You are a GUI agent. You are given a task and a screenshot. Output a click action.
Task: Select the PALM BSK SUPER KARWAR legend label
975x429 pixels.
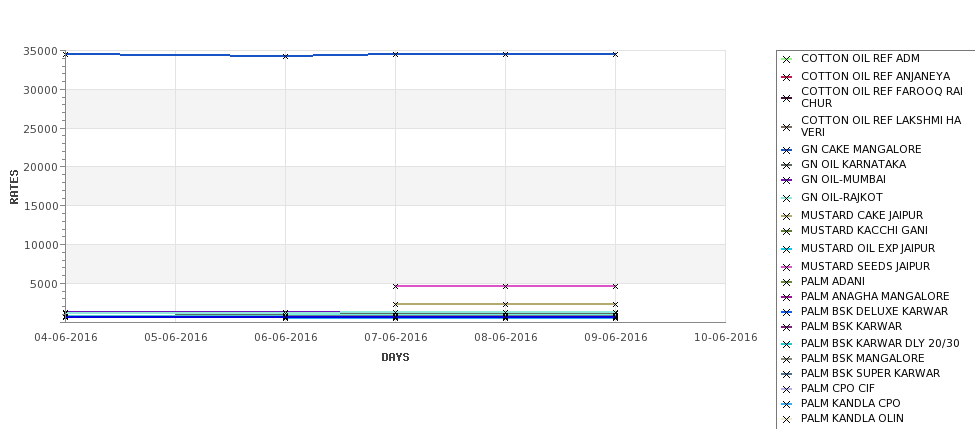[x=870, y=374]
